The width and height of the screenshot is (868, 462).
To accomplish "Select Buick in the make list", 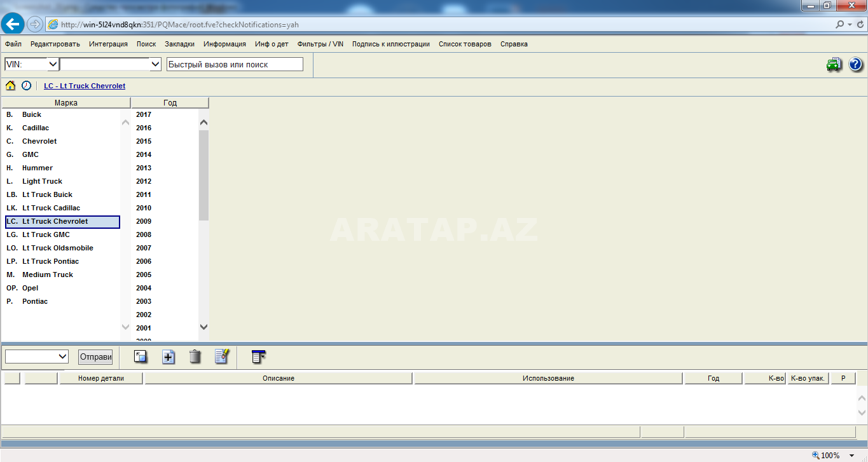I will [32, 114].
